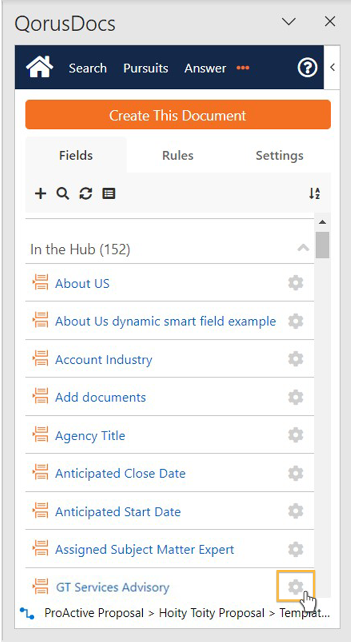
Task: Collapse the panel with side arrow
Action: pyautogui.click(x=332, y=67)
